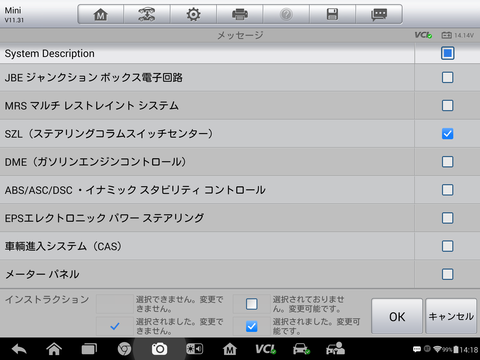
Task: Select the EPSエレクトロニック パワー ステアリング text
Action: coord(104,218)
